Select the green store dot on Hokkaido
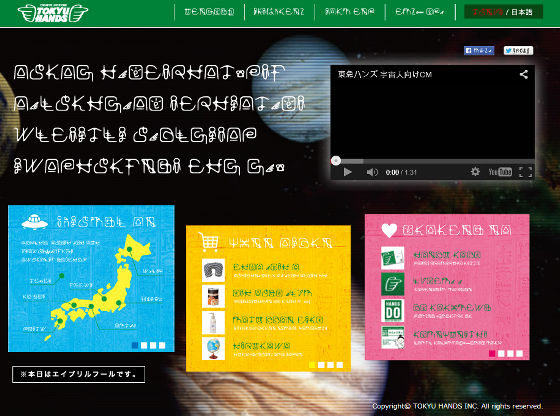The height and width of the screenshot is (416, 560). coord(129,249)
